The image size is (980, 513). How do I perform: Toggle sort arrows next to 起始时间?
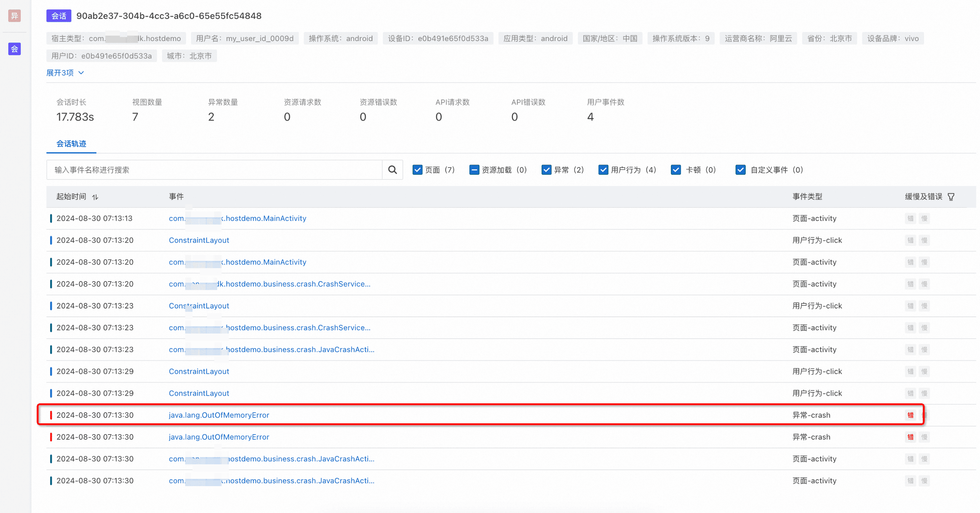pyautogui.click(x=95, y=197)
